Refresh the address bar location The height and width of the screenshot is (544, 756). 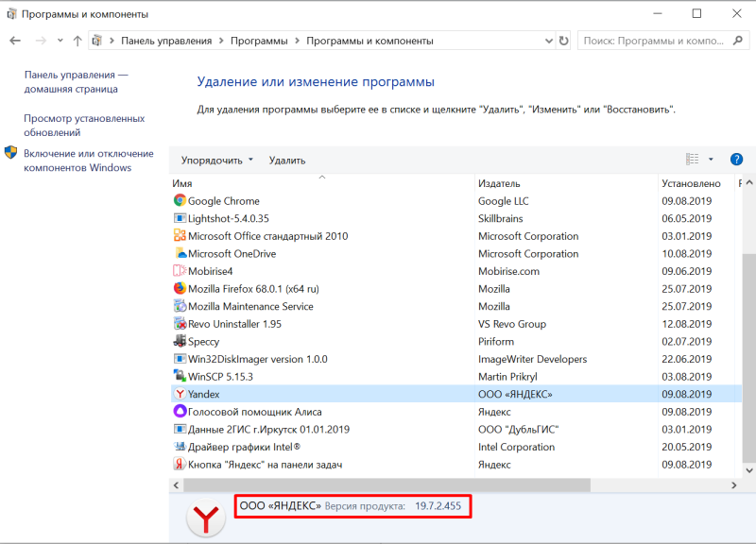[563, 41]
